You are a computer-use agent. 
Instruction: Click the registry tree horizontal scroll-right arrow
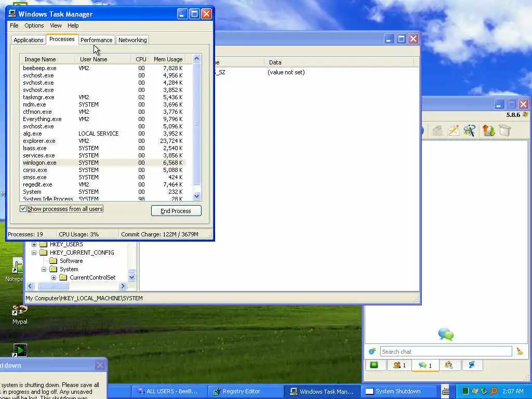click(x=123, y=286)
